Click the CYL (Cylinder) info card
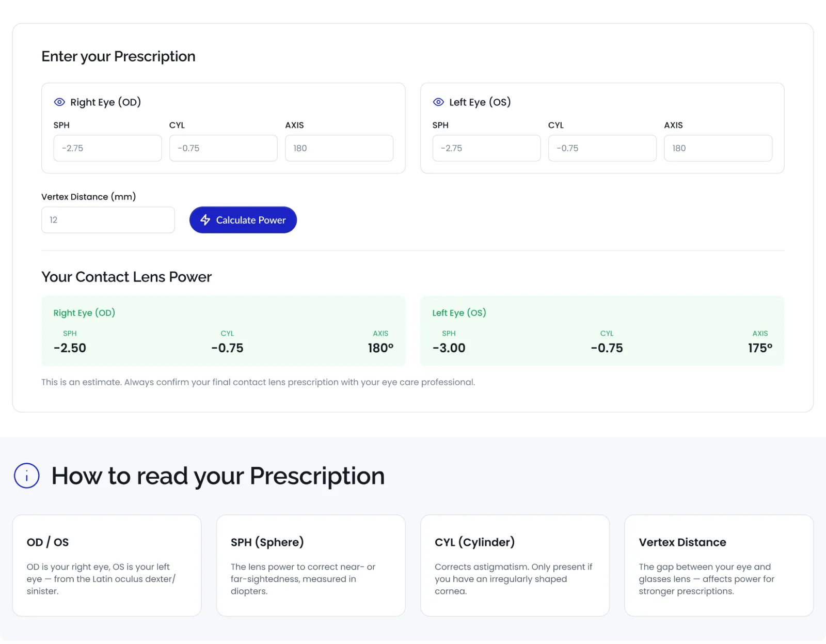 515,566
